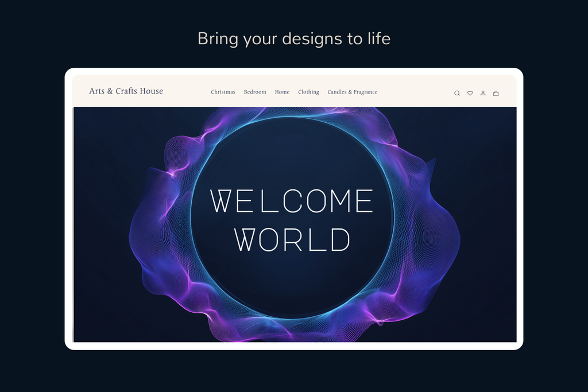588x392 pixels.
Task: Open the shopping bag icon
Action: pos(496,94)
